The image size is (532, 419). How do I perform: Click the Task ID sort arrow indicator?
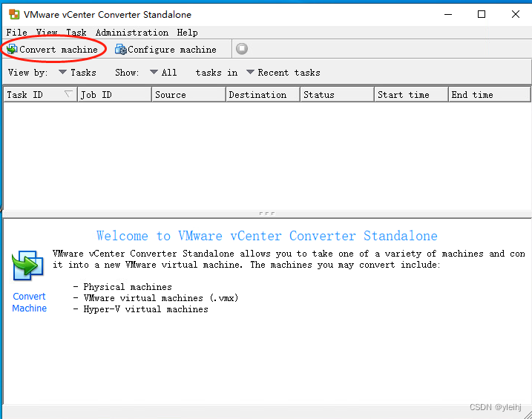coord(68,94)
